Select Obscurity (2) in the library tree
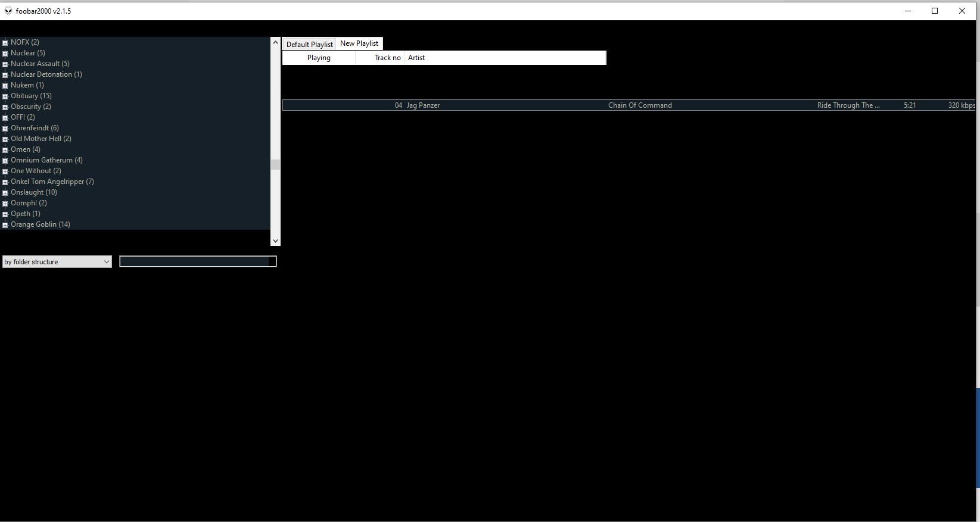The image size is (980, 522). pos(31,107)
